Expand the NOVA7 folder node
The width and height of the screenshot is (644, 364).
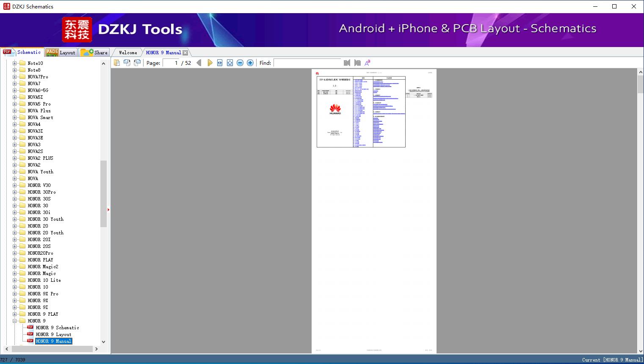pyautogui.click(x=15, y=83)
